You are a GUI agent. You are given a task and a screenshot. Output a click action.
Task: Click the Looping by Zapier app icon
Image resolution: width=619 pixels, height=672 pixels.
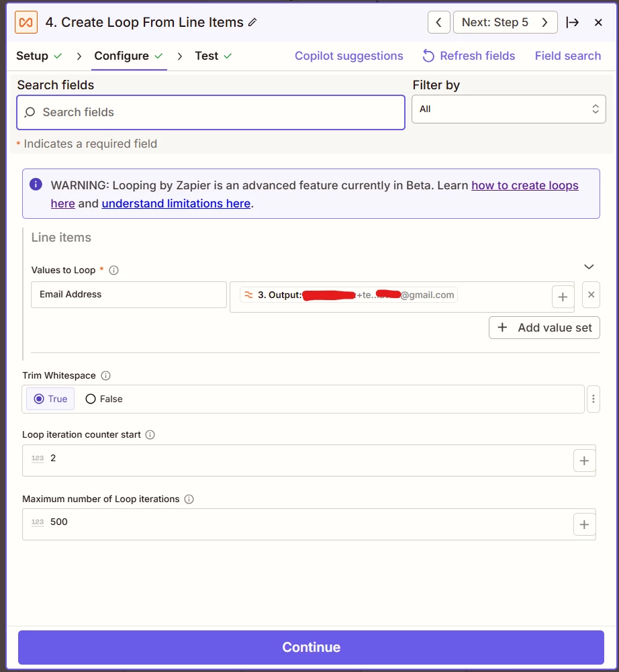[x=26, y=22]
